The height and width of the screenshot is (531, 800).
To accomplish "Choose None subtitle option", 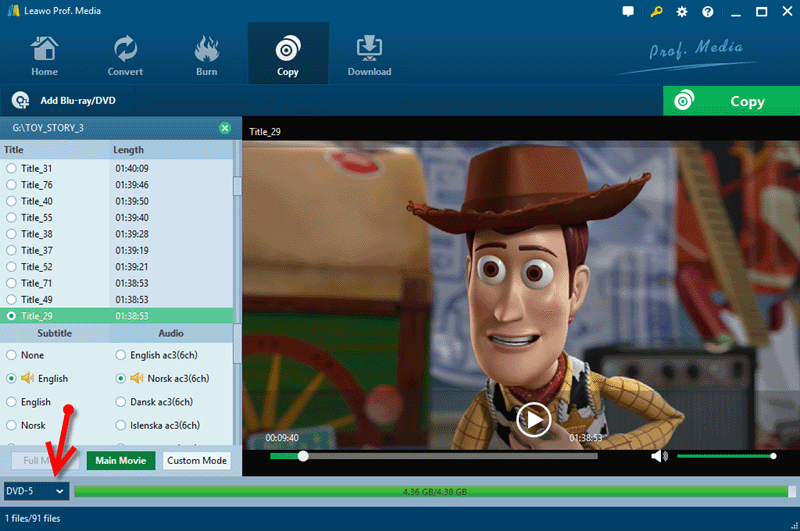I will 11,355.
